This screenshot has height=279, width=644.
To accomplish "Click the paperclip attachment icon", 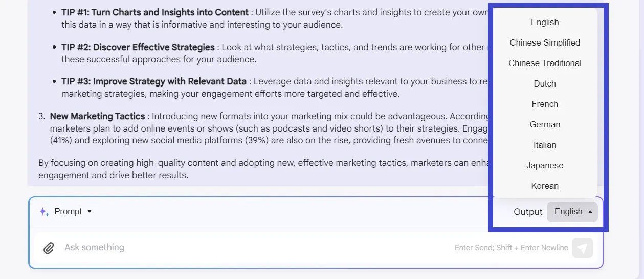I will [49, 248].
